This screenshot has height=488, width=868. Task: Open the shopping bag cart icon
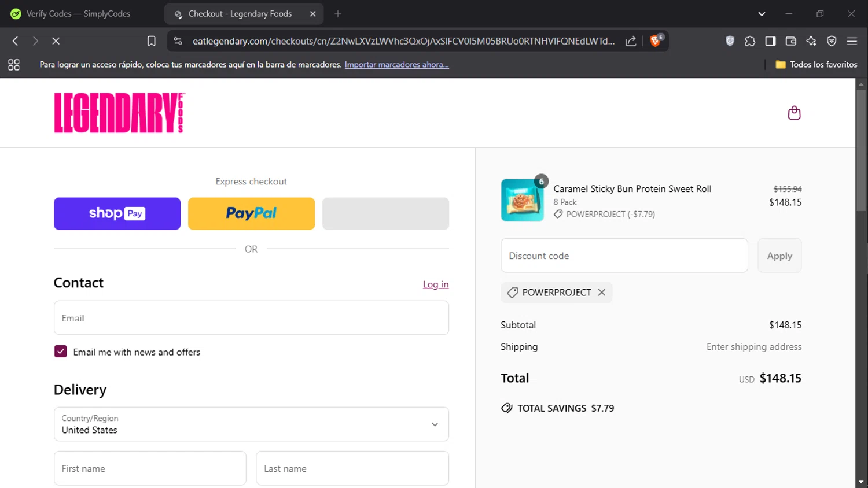(794, 113)
